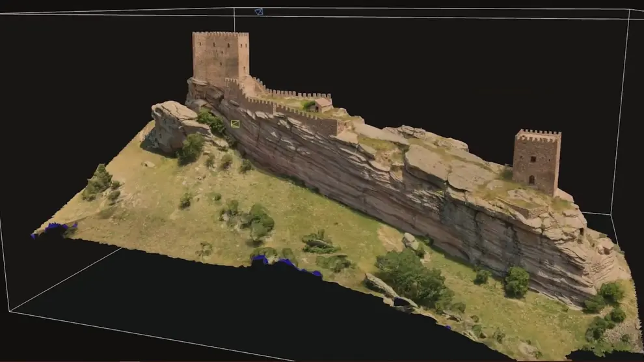Click the blue mesh hole on the left edge
This screenshot has height=362, width=644.
(x=55, y=227)
